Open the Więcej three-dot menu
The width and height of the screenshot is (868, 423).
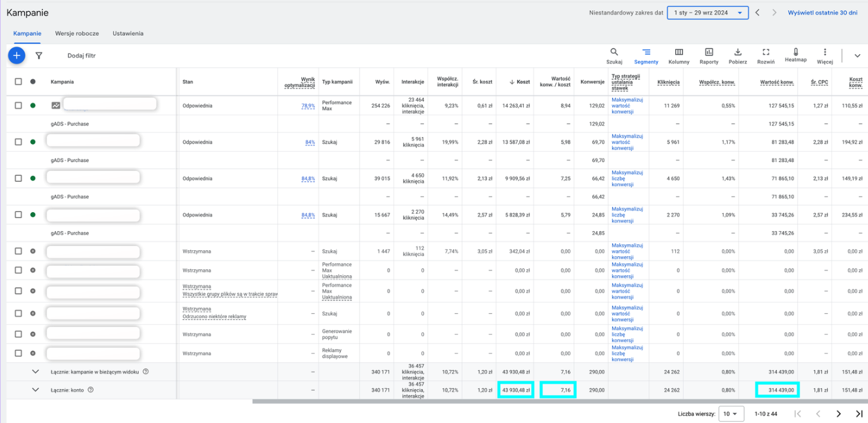[x=825, y=52]
